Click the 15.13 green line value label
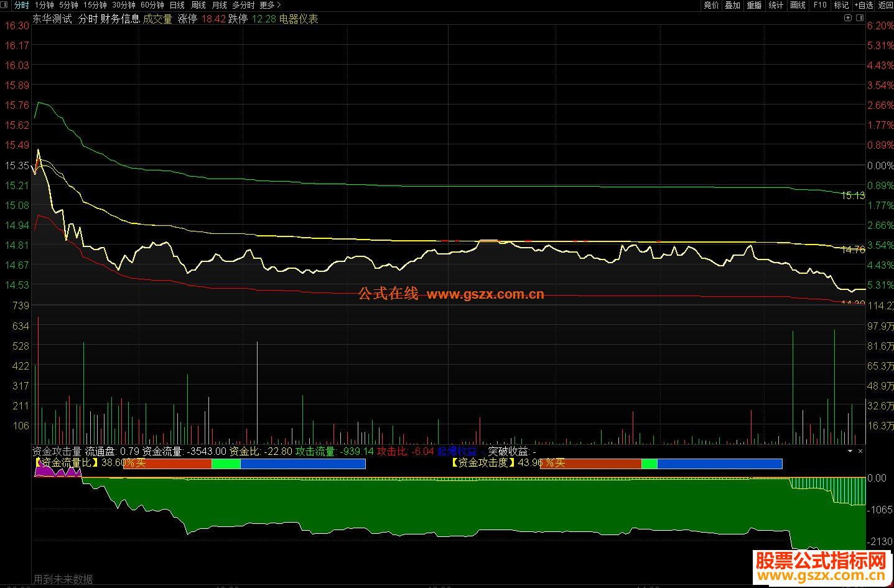The image size is (894, 588). [x=853, y=195]
